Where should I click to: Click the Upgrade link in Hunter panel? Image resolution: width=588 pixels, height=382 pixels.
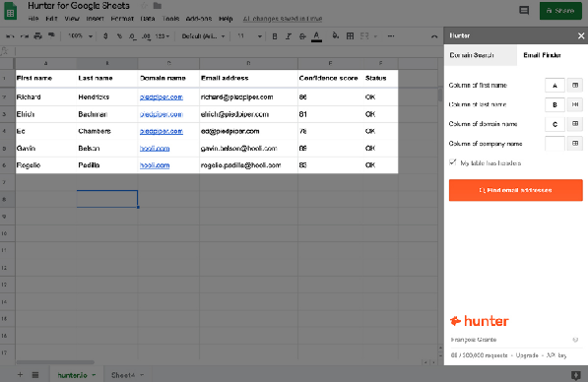527,355
